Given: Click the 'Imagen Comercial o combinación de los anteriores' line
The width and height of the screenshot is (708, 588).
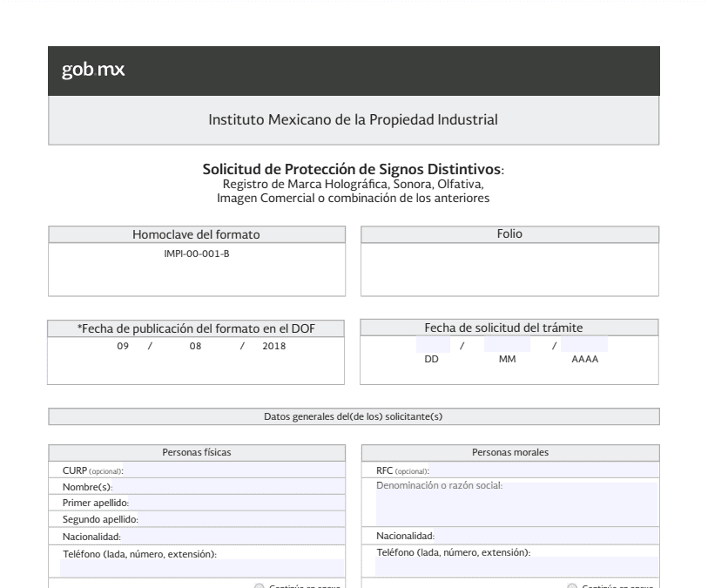Looking at the screenshot, I should click(353, 199).
